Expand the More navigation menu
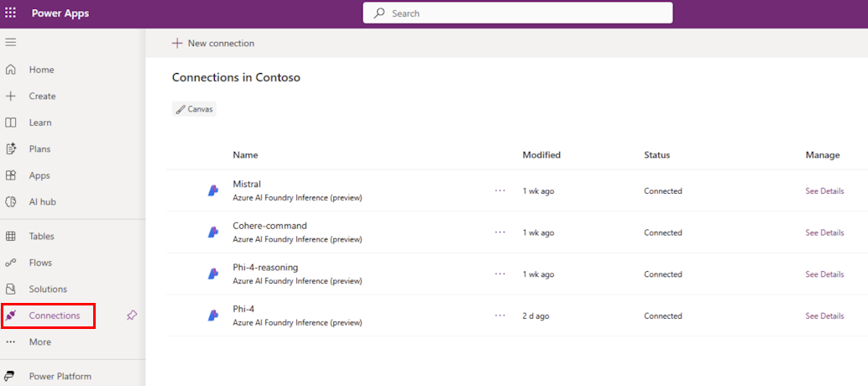Screen dimensions: 868x386 39,342
